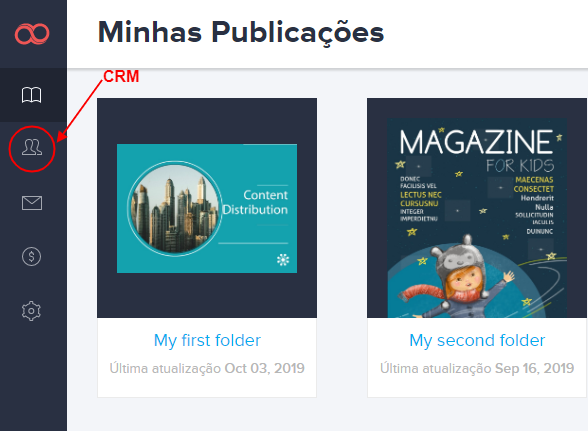Click the red CRM annotation label
The width and height of the screenshot is (588, 431).
click(x=121, y=77)
